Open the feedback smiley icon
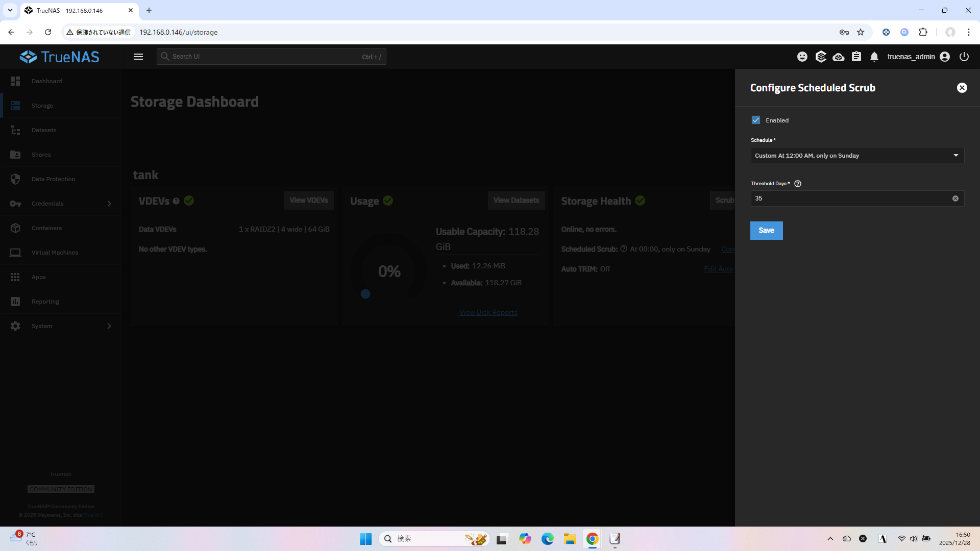Screen dimensions: 980x551 (802, 57)
